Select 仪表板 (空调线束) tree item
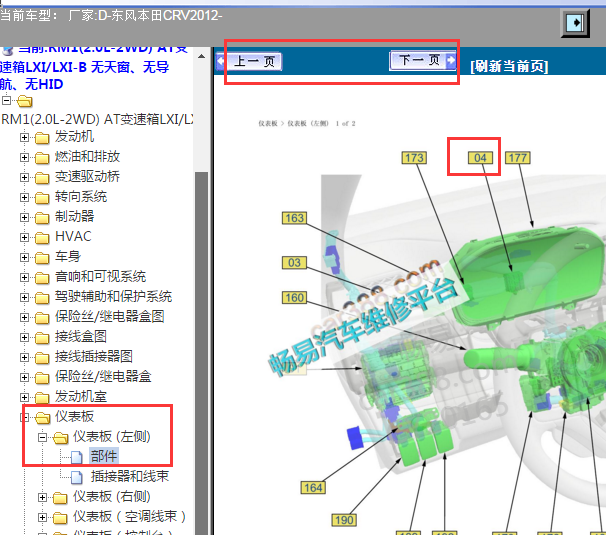The image size is (606, 535). point(129,516)
